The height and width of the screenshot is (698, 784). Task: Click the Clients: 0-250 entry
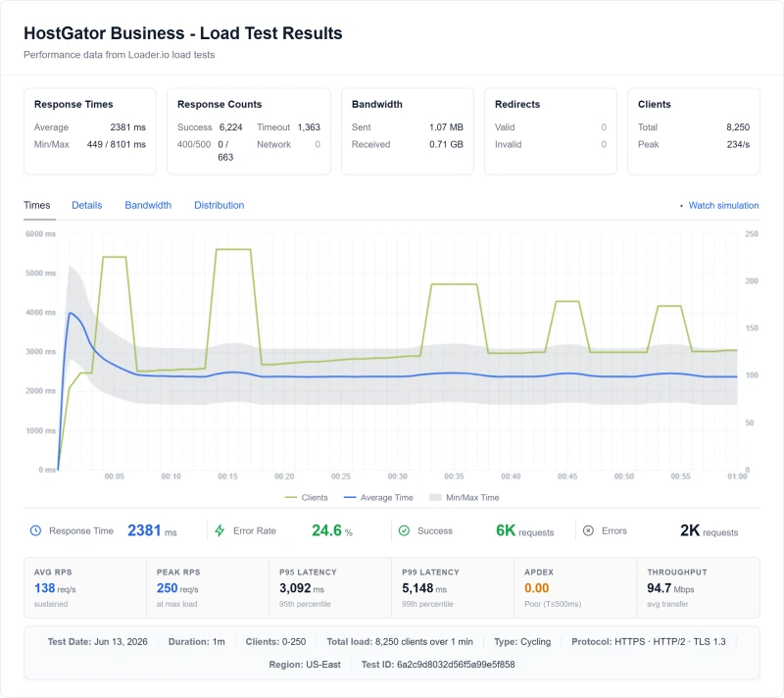[275, 641]
